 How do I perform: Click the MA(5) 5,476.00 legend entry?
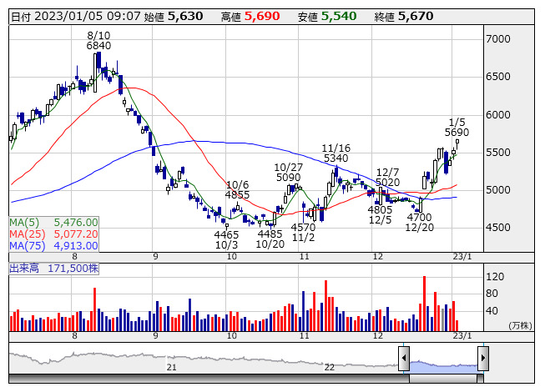(54, 223)
